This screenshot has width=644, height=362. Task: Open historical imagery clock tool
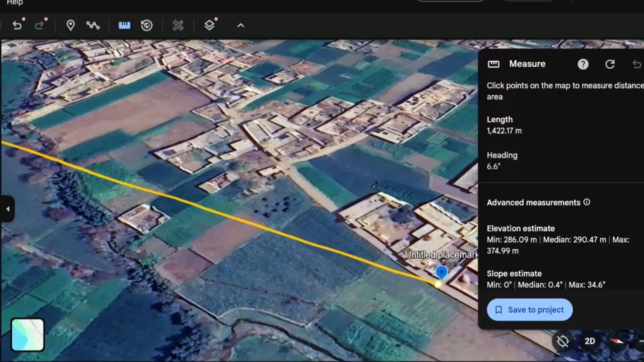147,25
